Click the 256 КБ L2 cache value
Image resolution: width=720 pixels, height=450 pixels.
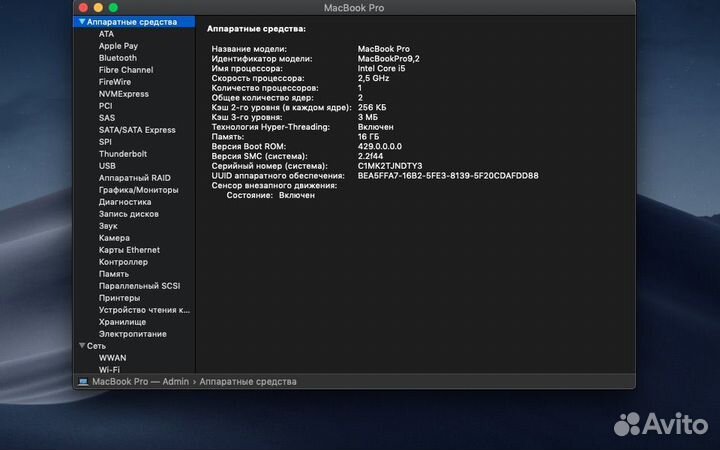(372, 107)
